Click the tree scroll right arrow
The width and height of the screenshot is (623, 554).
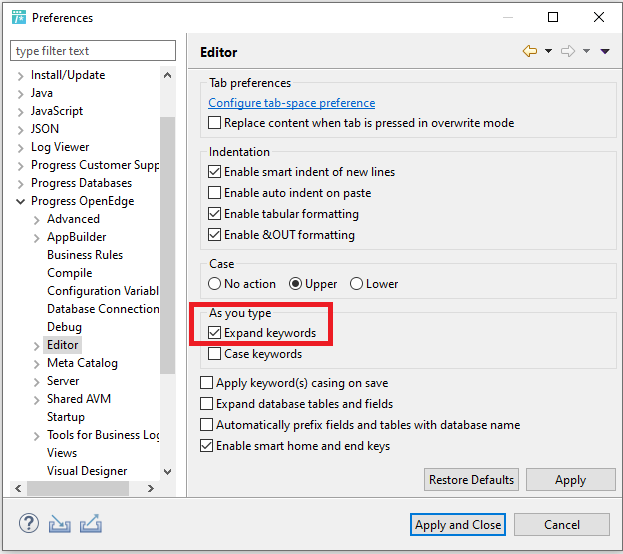151,488
